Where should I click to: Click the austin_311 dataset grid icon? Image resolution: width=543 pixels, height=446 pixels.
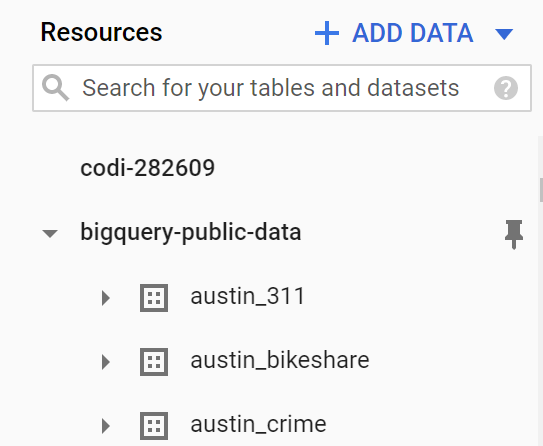[x=154, y=298]
